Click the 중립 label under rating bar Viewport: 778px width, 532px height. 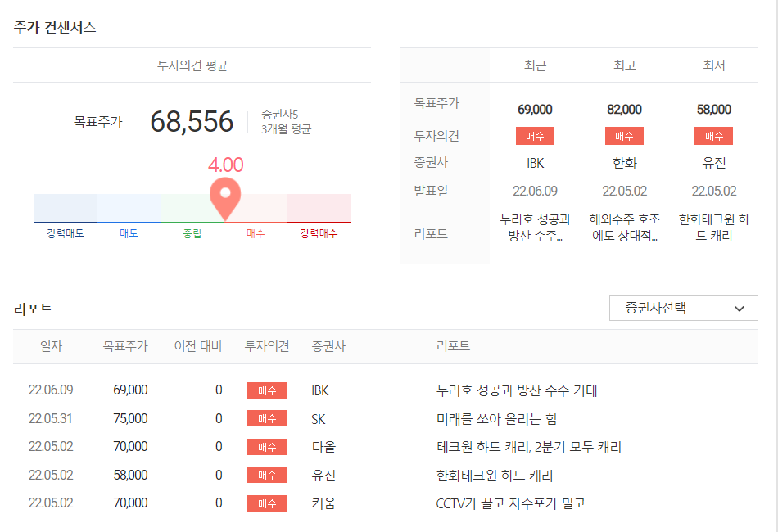coord(192,233)
